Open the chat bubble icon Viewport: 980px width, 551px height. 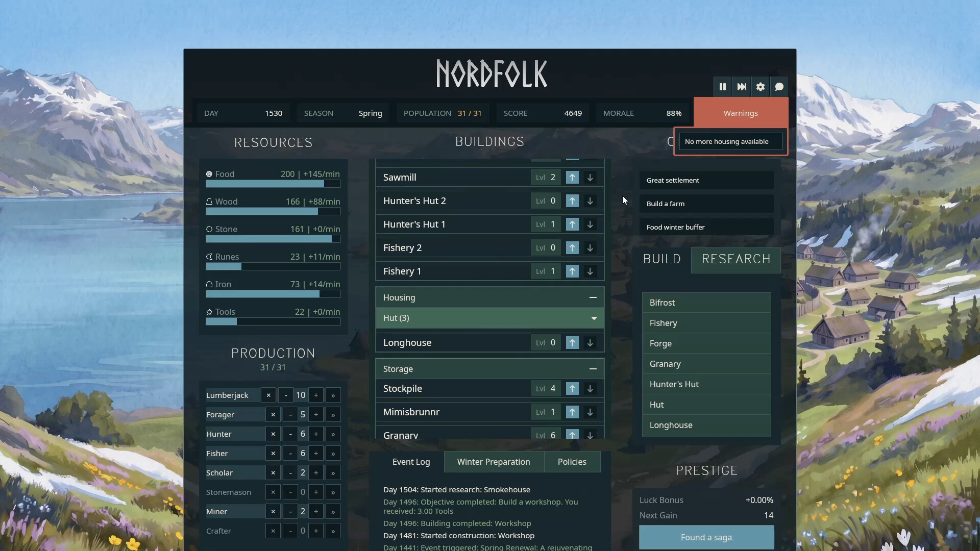pos(779,87)
